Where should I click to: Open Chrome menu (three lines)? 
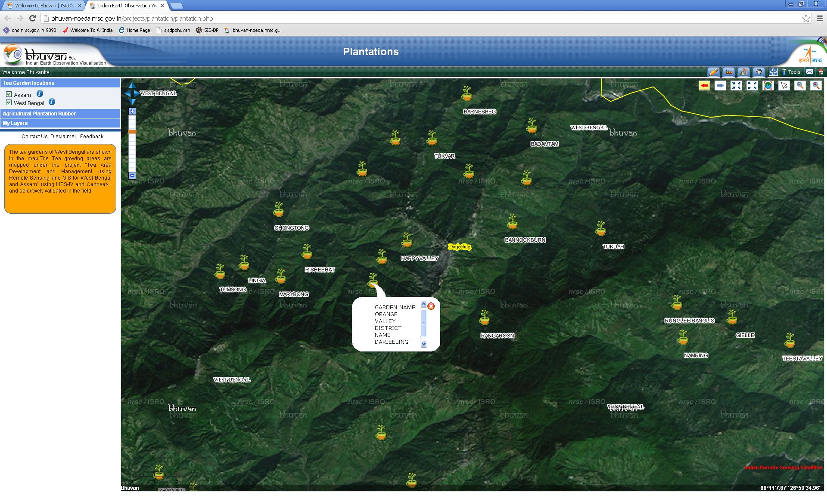[820, 18]
